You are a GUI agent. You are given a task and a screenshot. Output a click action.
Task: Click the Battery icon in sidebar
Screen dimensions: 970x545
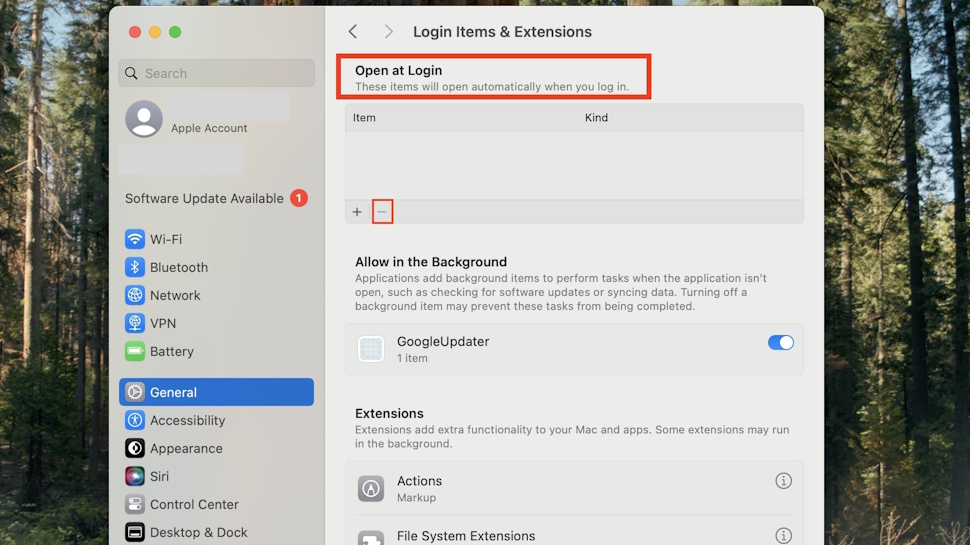click(x=134, y=351)
